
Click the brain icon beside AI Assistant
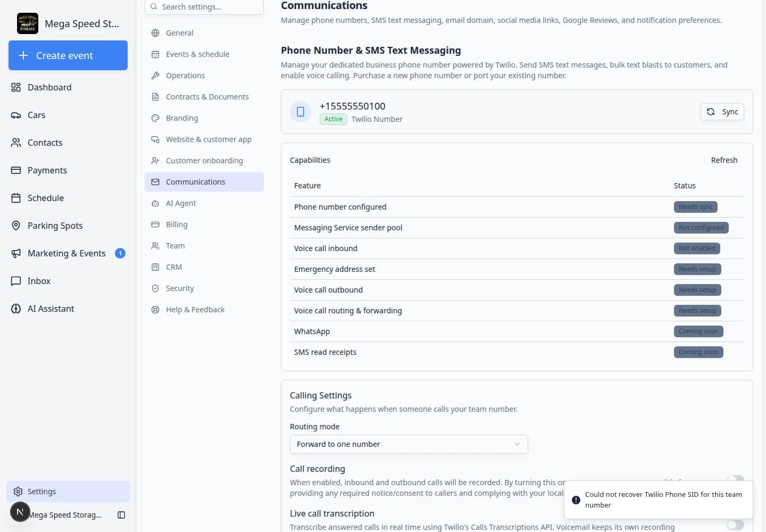point(16,309)
